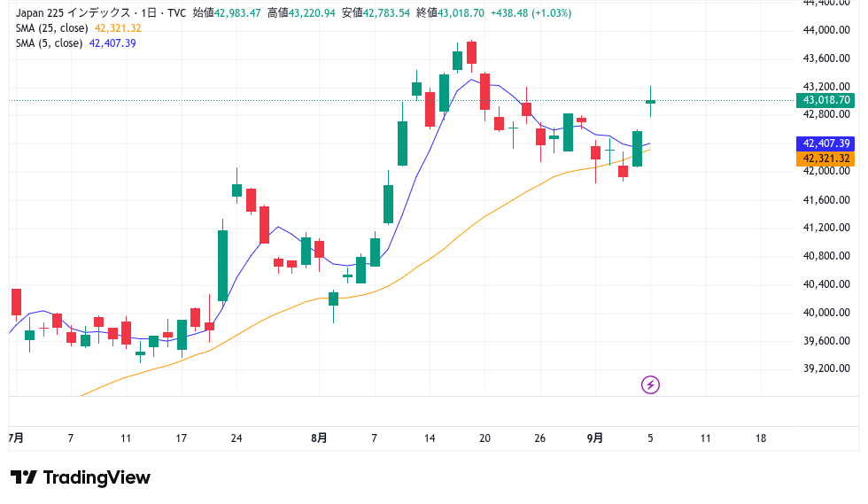Click the orange 42,321.32 SMA legend value
Image resolution: width=868 pixels, height=504 pixels.
pyautogui.click(x=118, y=28)
